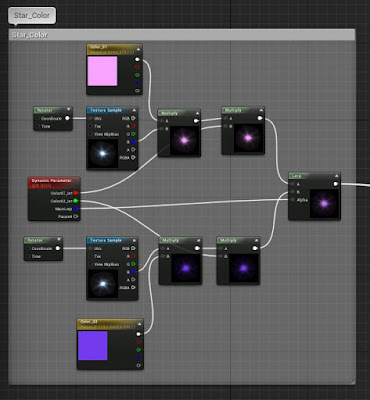The height and width of the screenshot is (400, 370).
Task: Expand the lower Rotator node using its arrow
Action: click(59, 239)
